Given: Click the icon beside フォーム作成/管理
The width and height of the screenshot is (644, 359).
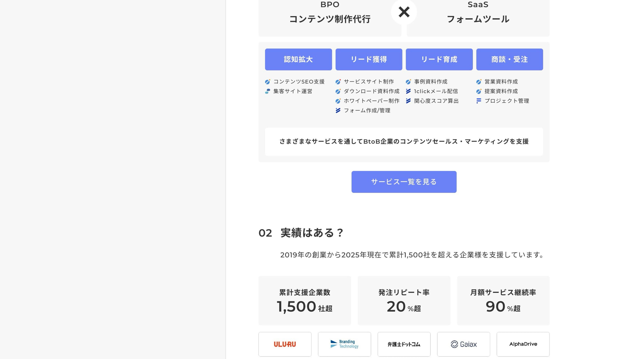Looking at the screenshot, I should coord(338,110).
